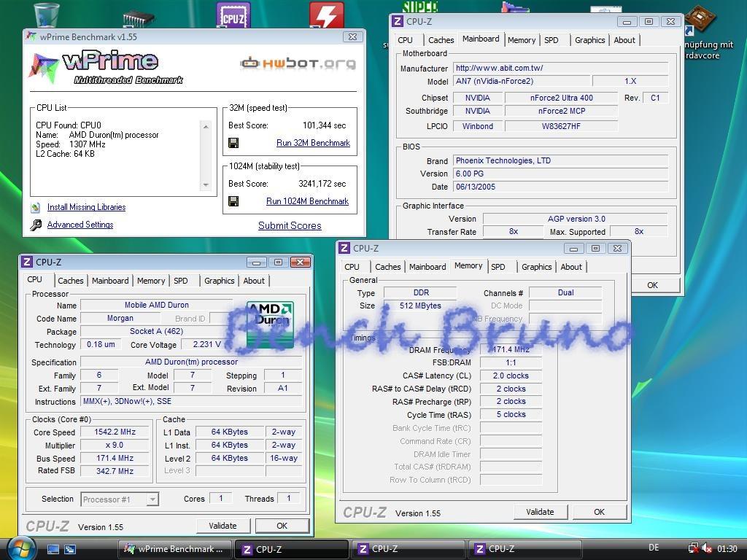Screen dimensions: 747x560
Task: Click the Windows Start orb
Action: tap(21, 548)
